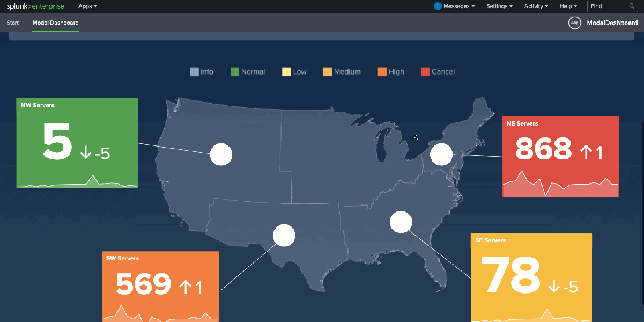
Task: Click the white map marker over the Southeast
Action: point(401,222)
